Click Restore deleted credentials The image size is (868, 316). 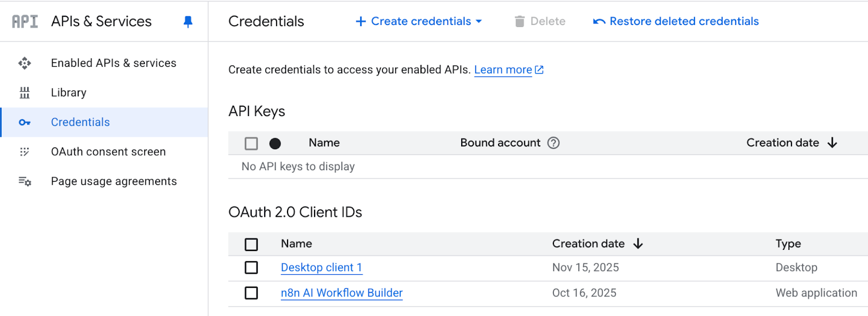[676, 21]
